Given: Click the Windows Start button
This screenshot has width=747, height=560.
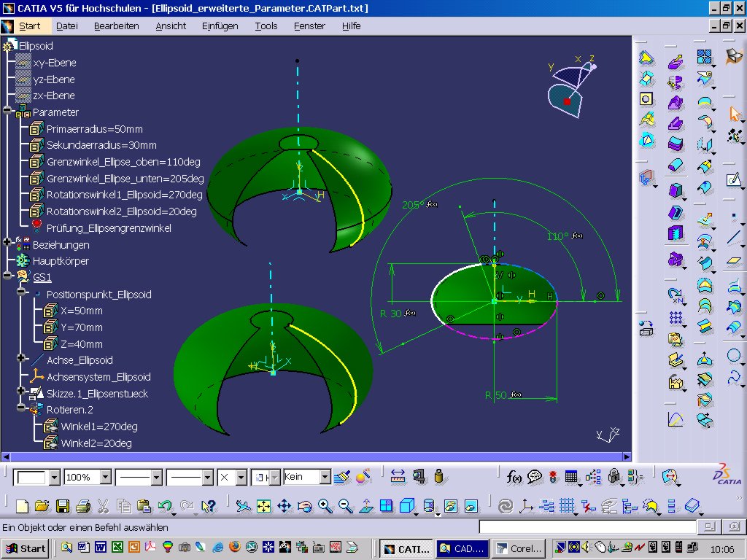Looking at the screenshot, I should [x=26, y=548].
